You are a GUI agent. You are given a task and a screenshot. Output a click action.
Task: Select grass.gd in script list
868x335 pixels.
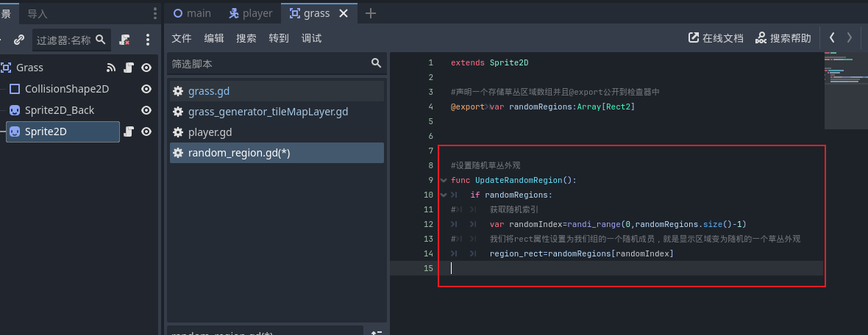pos(277,91)
